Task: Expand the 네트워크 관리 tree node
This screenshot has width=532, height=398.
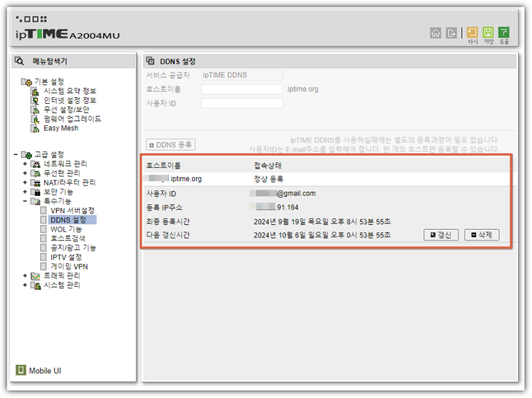Action: [x=24, y=163]
